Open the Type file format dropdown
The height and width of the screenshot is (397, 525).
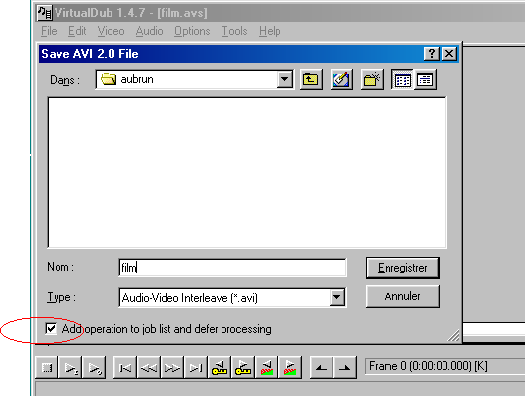click(x=337, y=297)
